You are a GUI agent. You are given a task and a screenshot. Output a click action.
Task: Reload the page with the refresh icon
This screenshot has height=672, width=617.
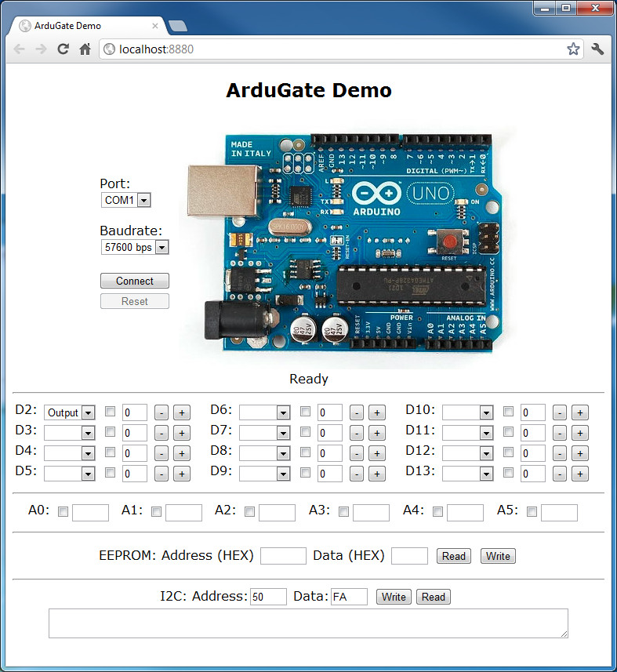coord(64,49)
